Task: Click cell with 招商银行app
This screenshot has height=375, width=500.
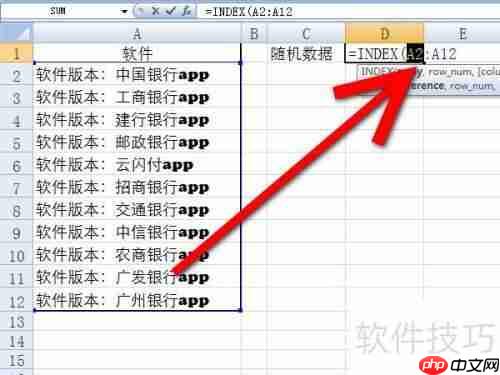Action: tap(137, 187)
